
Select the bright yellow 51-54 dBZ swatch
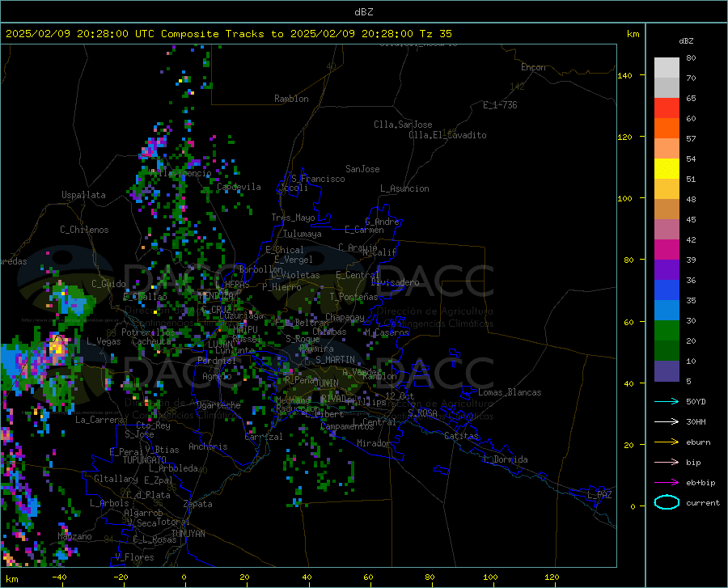point(667,169)
